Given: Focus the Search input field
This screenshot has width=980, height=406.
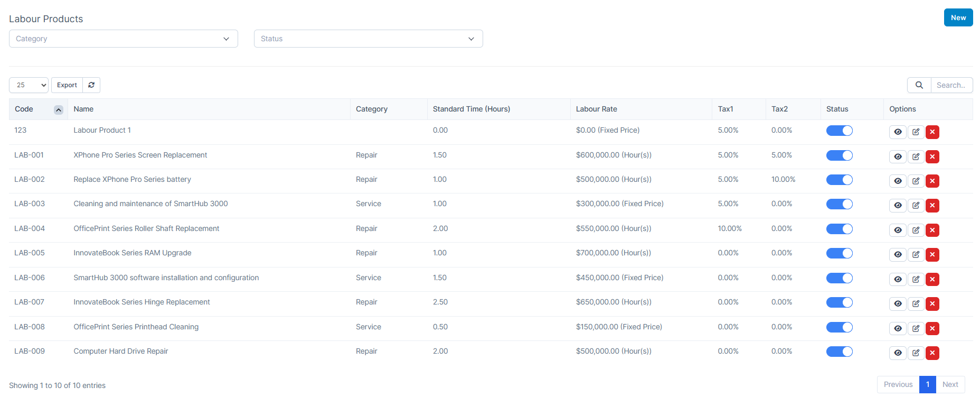Looking at the screenshot, I should [x=951, y=85].
